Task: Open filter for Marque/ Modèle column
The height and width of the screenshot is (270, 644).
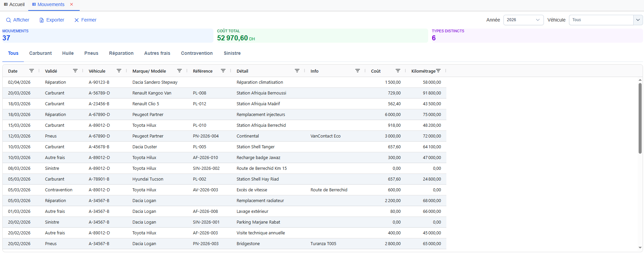Action: (179, 71)
